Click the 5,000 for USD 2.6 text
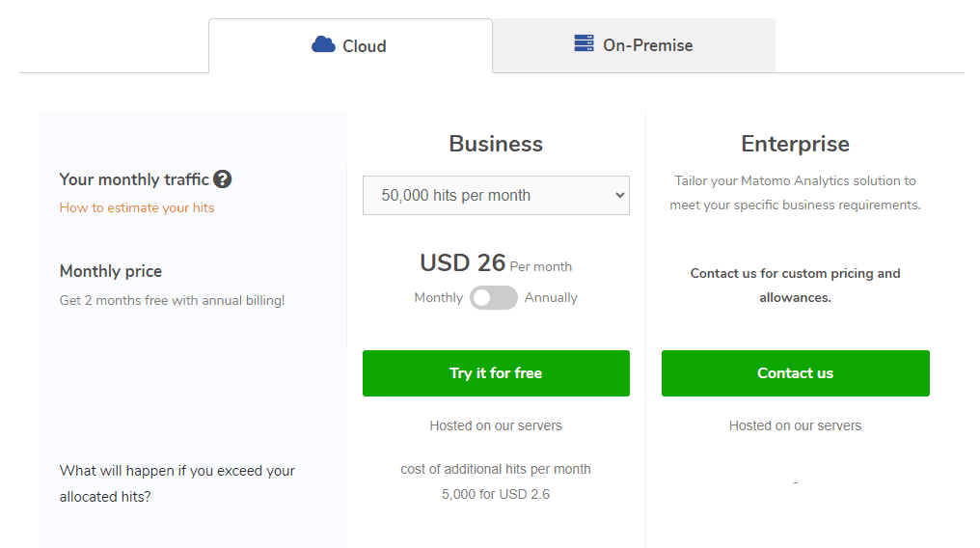This screenshot has height=548, width=980. [496, 495]
